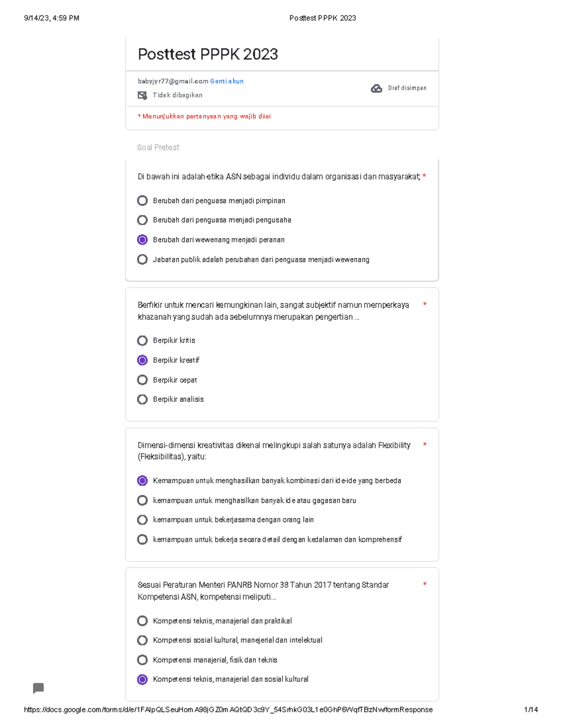
Task: Click the cloud draft-saved icon
Action: [376, 88]
